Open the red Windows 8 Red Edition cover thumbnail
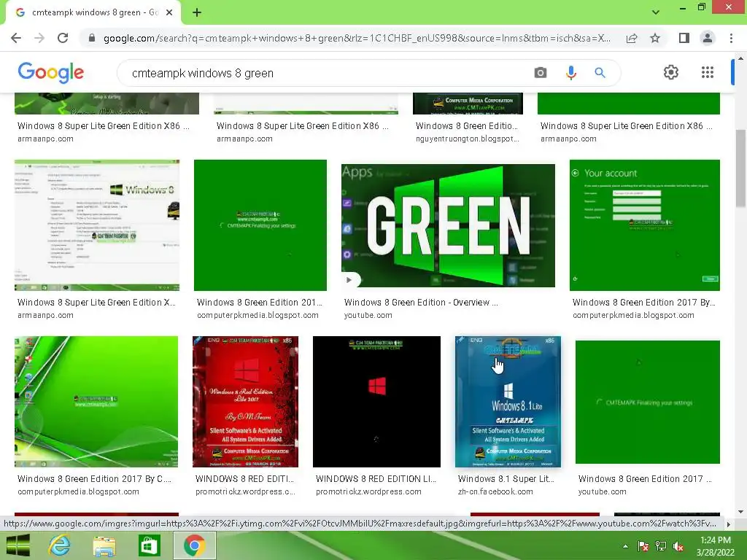The image size is (747, 560). click(245, 402)
